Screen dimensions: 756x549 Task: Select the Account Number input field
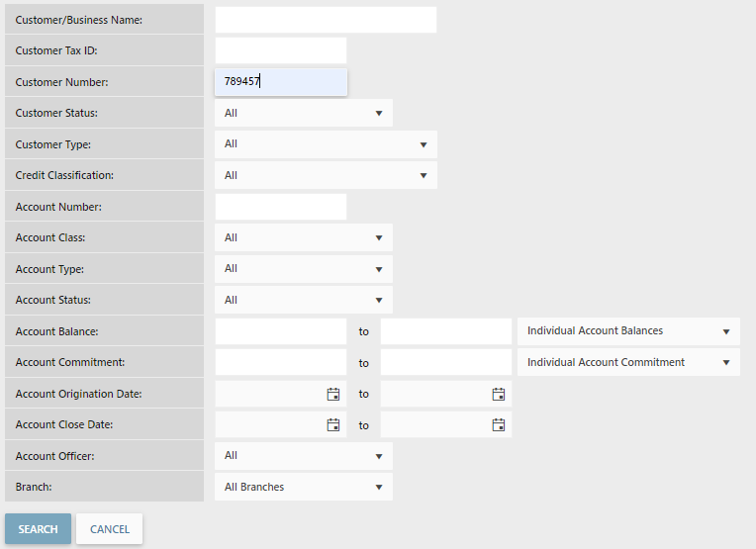coord(280,207)
